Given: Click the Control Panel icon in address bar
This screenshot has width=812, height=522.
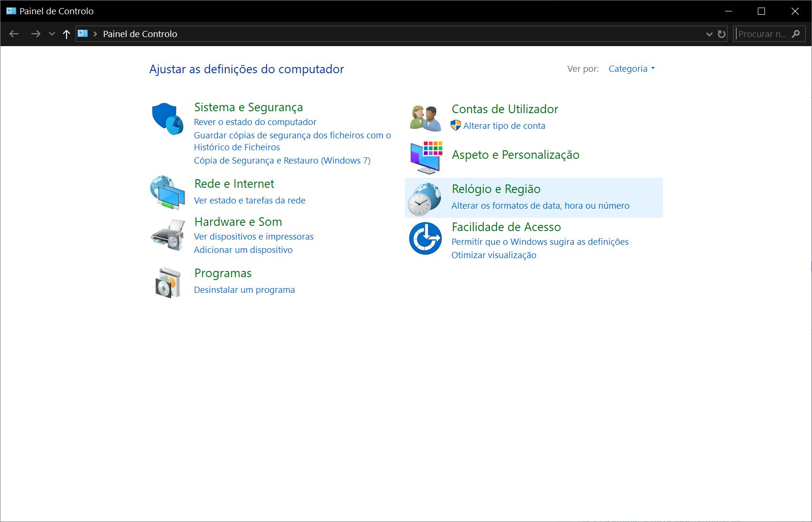Looking at the screenshot, I should point(83,34).
